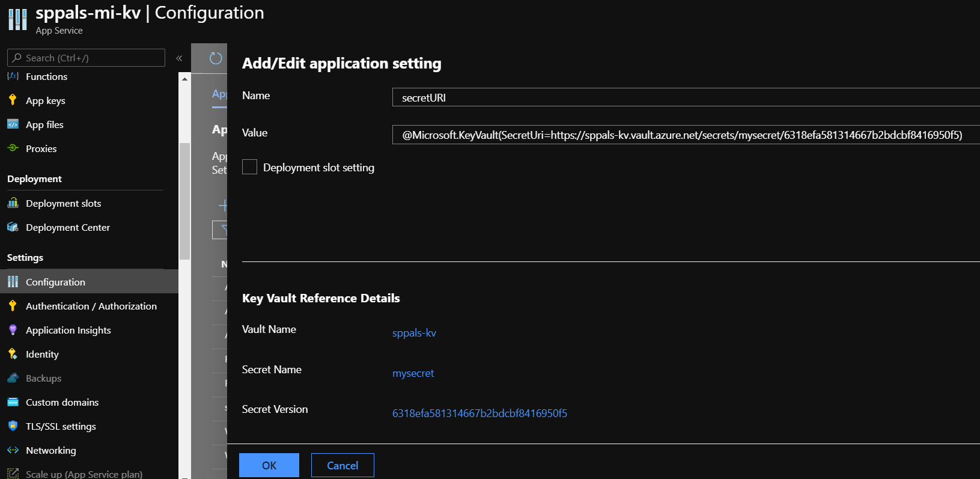Toggle the Deployment slot setting checkbox
This screenshot has height=479, width=980.
click(249, 167)
